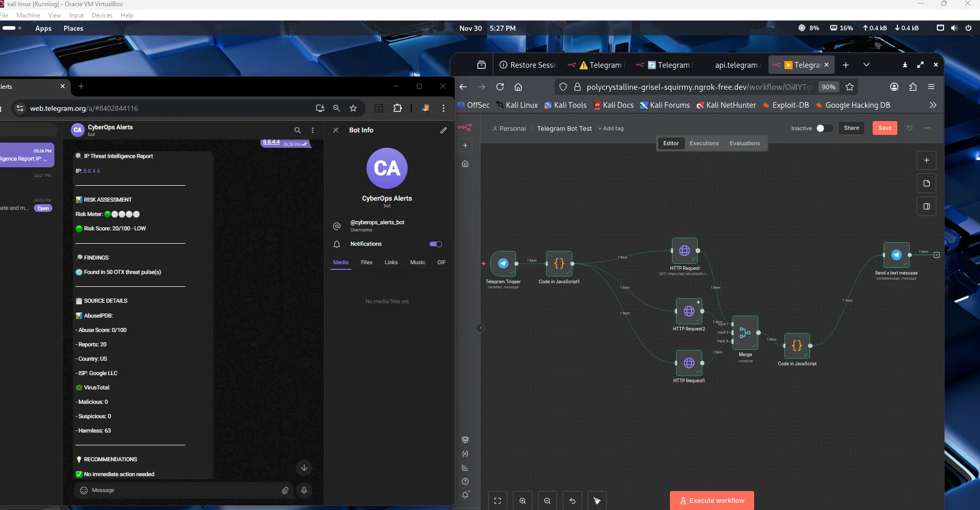Select the Code in JavaScript1 node
The image size is (980, 510).
[x=559, y=263]
